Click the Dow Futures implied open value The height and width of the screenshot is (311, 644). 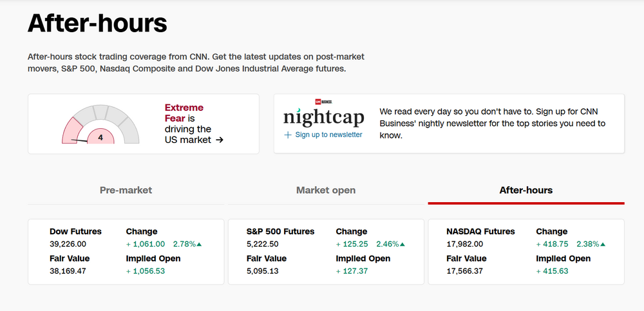click(145, 271)
